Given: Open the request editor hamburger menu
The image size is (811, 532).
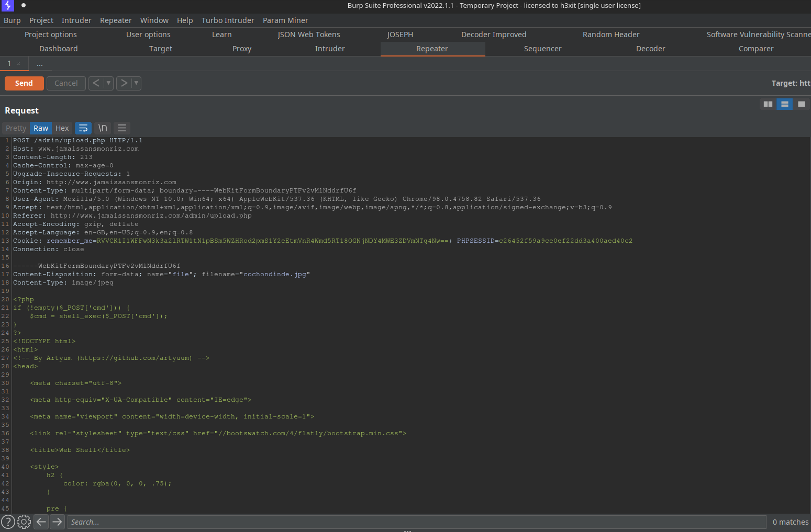Looking at the screenshot, I should click(122, 128).
